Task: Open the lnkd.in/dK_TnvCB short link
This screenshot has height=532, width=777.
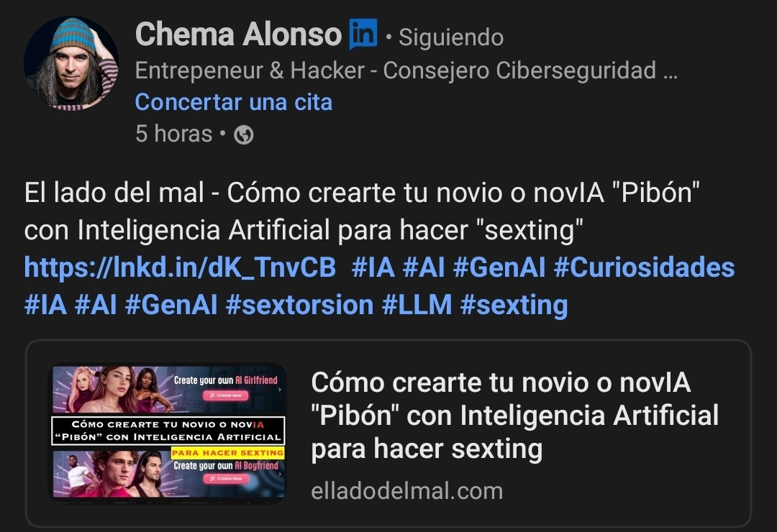Action: [x=180, y=268]
